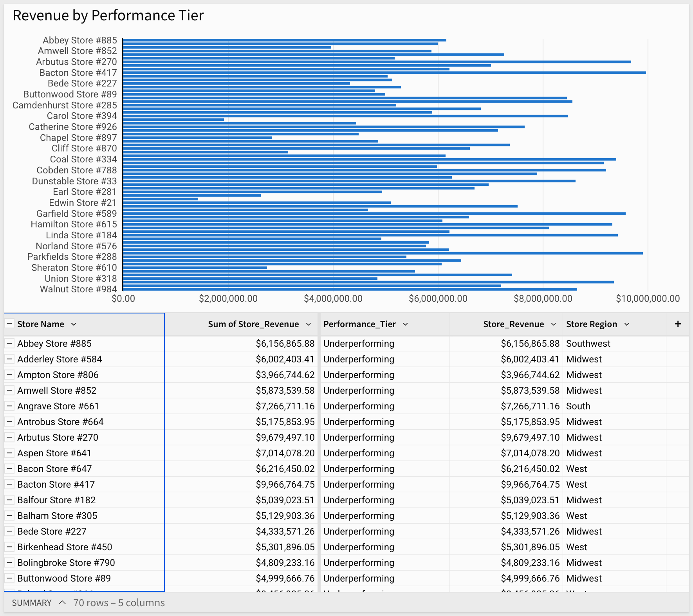The height and width of the screenshot is (616, 693).
Task: Collapse the Bacton Store #417 group
Action: [9, 485]
